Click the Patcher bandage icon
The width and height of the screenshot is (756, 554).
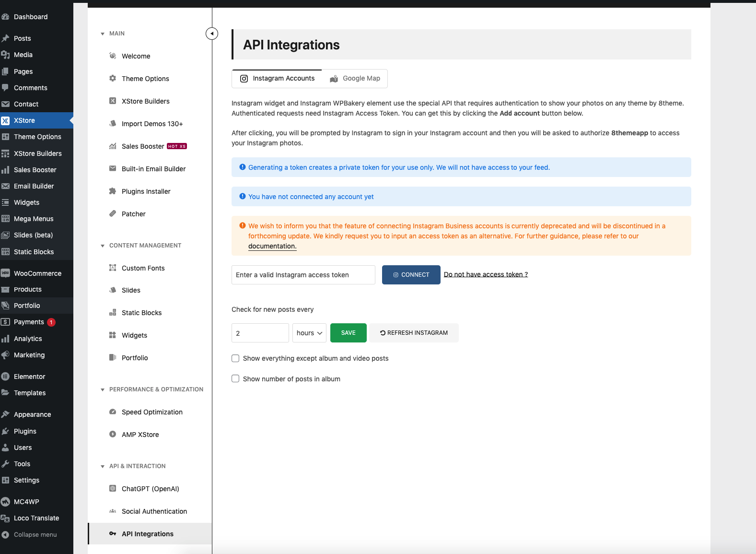(113, 213)
